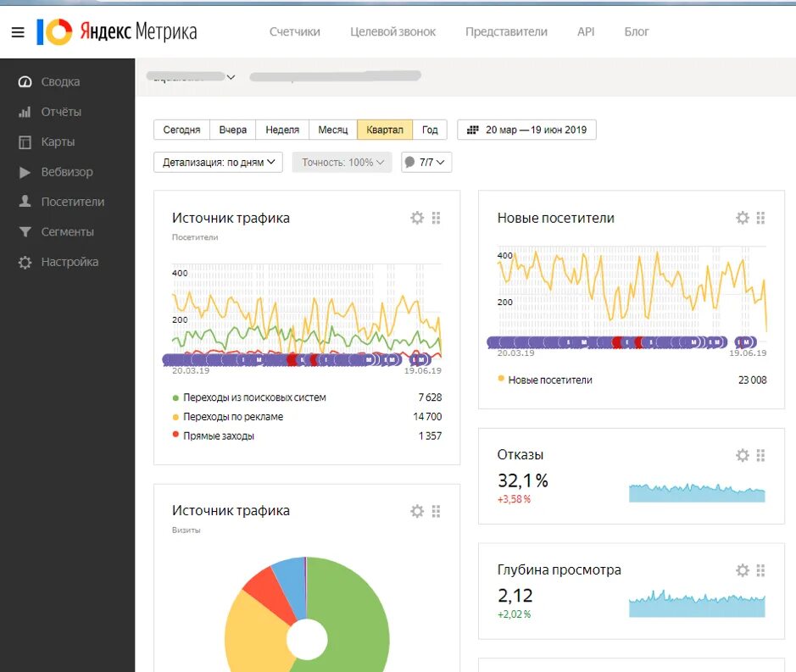This screenshot has width=796, height=672.
Task: Open settings gear of top Источник трафика widget
Action: click(417, 219)
